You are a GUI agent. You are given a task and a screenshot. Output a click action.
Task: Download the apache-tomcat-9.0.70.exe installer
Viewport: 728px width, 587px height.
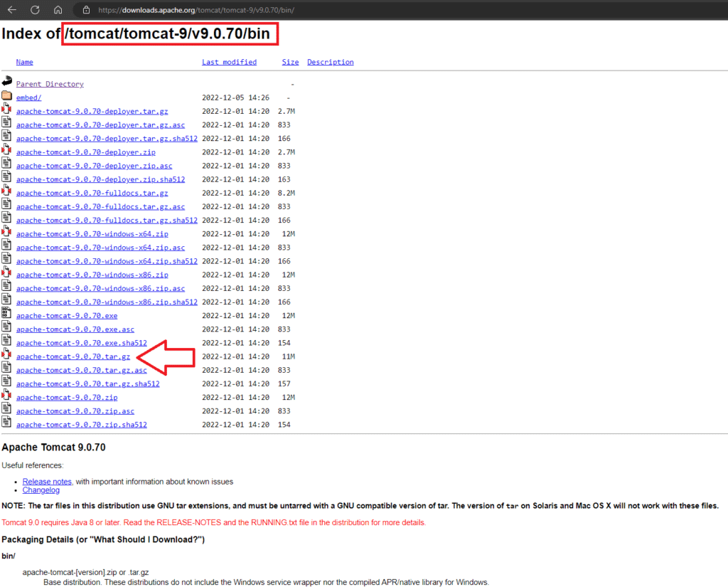67,316
